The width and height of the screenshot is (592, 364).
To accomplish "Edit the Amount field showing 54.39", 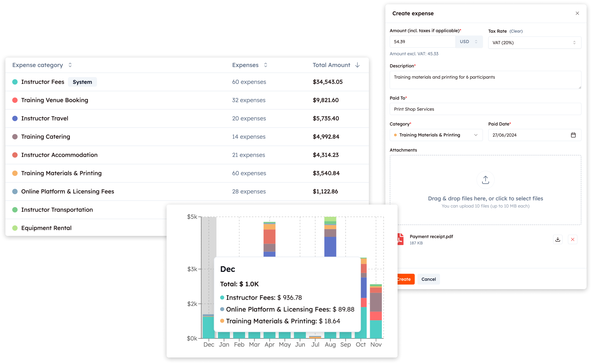I will click(422, 41).
